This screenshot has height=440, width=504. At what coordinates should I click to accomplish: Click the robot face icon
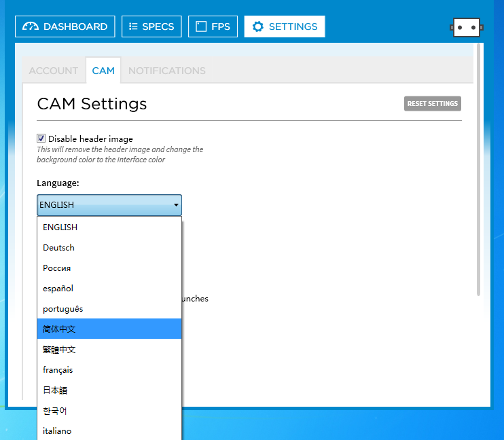[465, 27]
